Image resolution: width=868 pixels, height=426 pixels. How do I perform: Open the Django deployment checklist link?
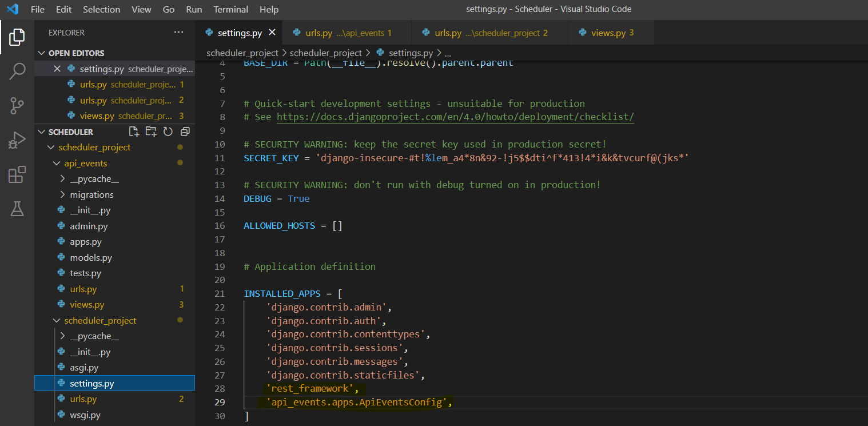(x=455, y=117)
